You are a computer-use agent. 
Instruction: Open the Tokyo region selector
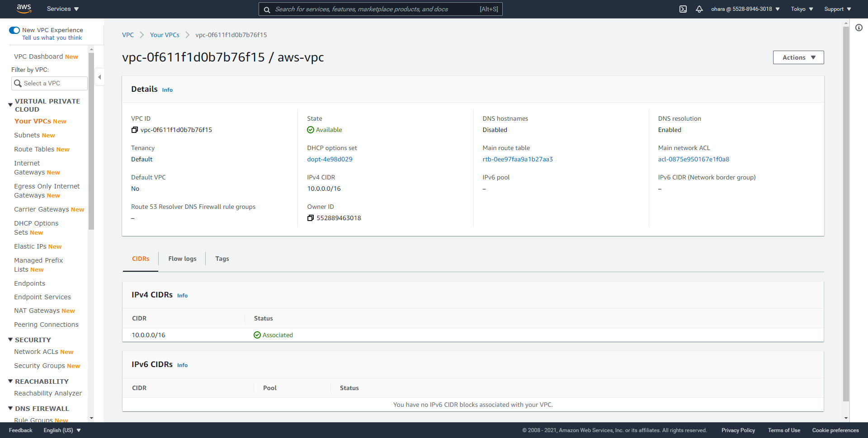pyautogui.click(x=802, y=9)
